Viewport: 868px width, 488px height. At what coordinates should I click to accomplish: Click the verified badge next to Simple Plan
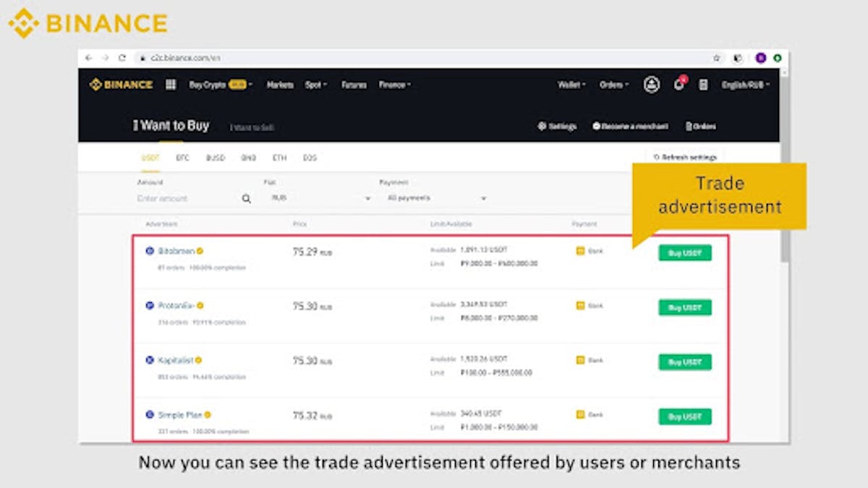207,415
